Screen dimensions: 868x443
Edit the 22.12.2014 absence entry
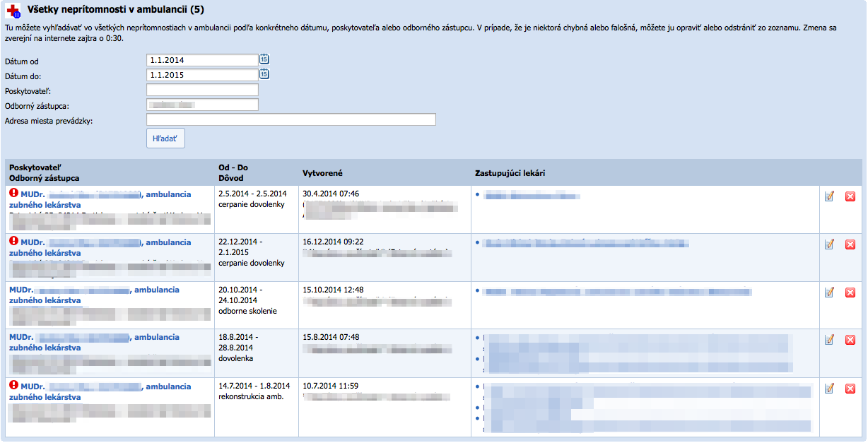[829, 244]
